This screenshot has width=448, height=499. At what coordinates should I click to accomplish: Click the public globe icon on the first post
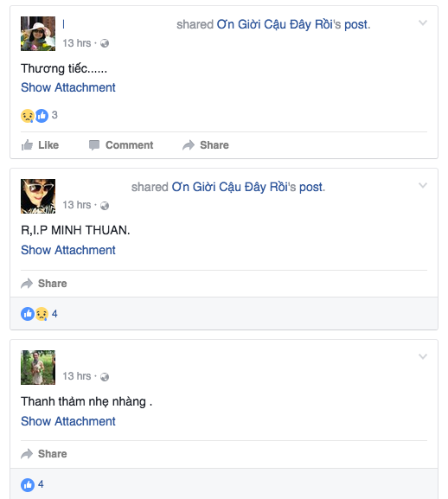(105, 43)
